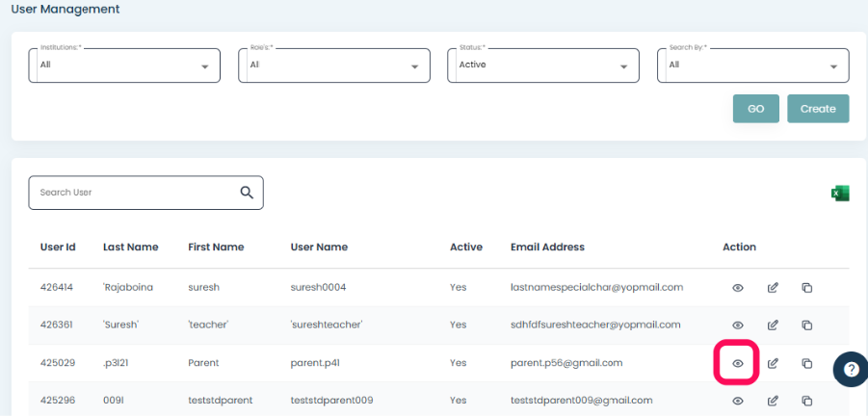View details of user suresh0004
The height and width of the screenshot is (416, 868).
pyautogui.click(x=738, y=287)
